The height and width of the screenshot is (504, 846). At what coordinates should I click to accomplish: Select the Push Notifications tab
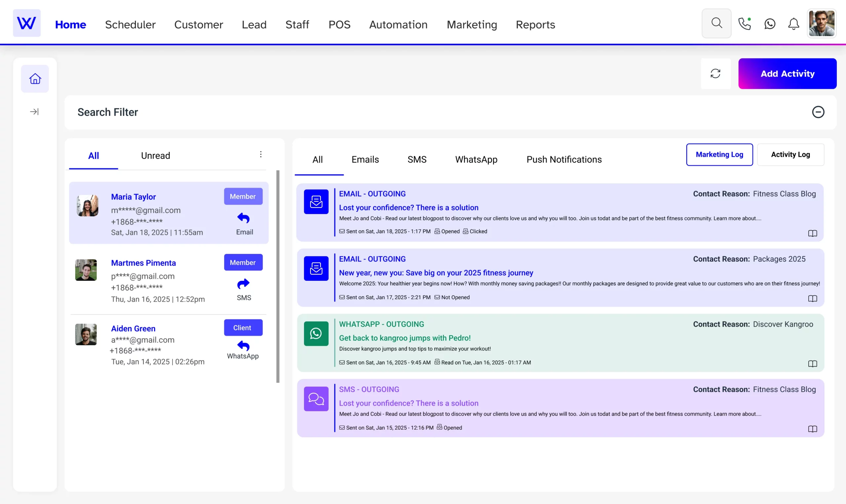point(564,160)
